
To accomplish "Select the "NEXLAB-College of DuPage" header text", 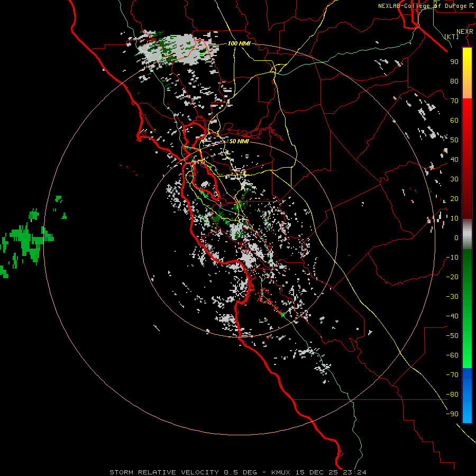I will click(x=422, y=6).
